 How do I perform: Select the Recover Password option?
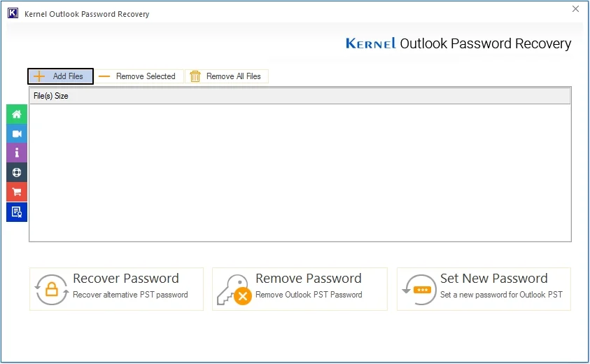click(x=116, y=289)
